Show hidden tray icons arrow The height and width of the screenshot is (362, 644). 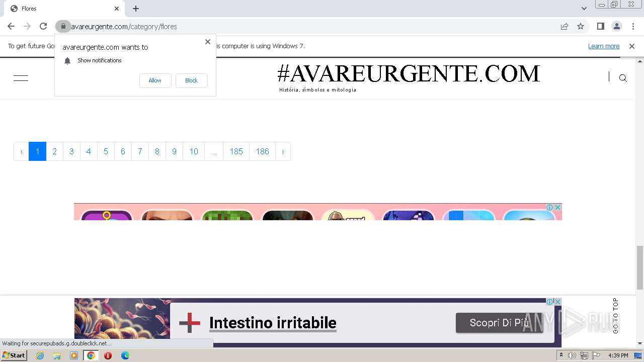561,355
